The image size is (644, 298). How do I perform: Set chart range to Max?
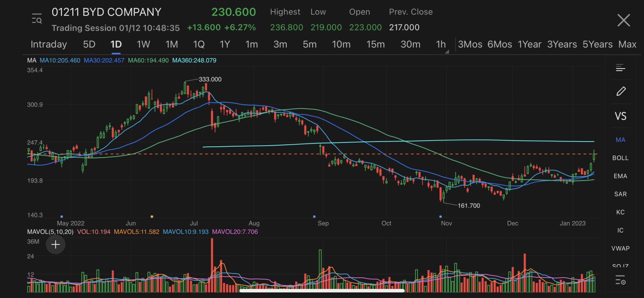coord(627,44)
